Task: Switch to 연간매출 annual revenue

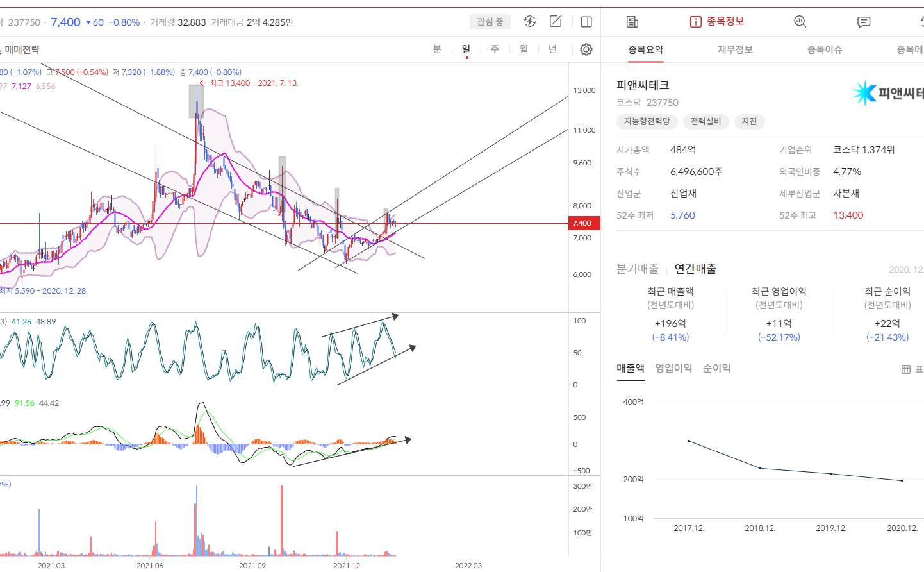Action: [x=695, y=269]
